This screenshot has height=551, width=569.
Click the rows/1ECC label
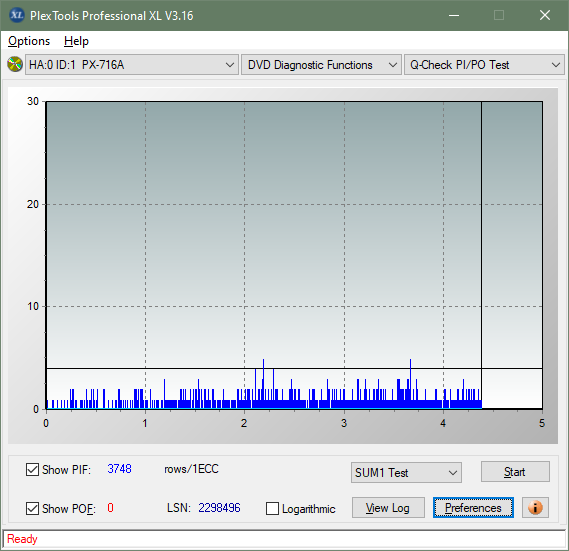[191, 469]
